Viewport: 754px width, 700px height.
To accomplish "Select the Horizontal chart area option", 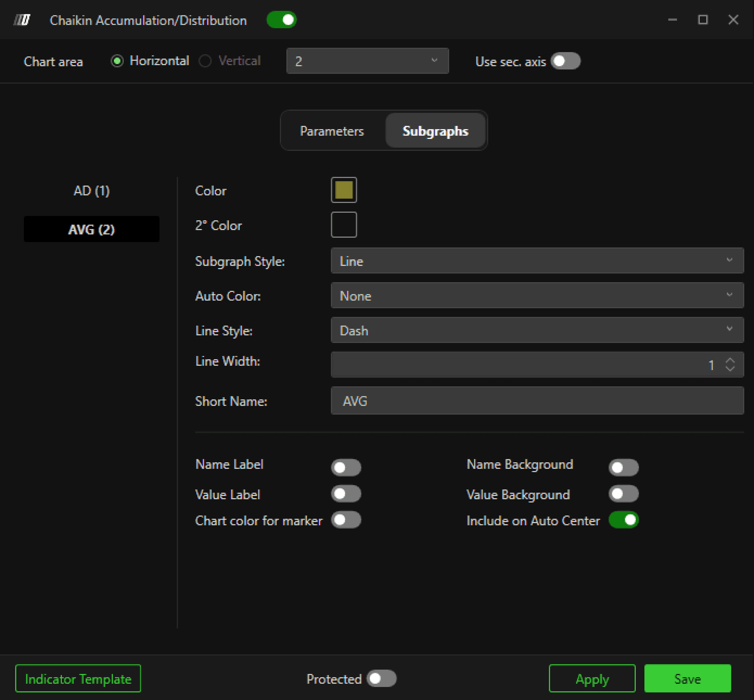I will (x=117, y=61).
